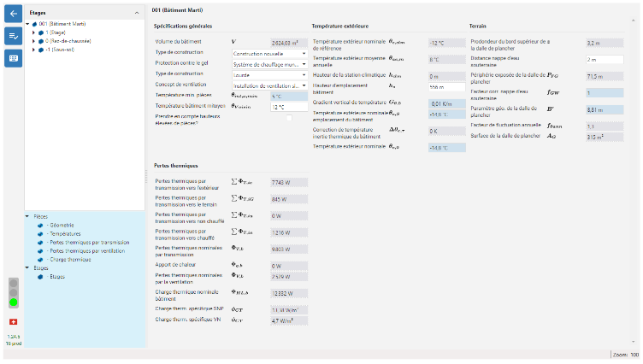Click the 71,5 m exposed periphery value
The width and height of the screenshot is (643, 364).
[x=605, y=76]
